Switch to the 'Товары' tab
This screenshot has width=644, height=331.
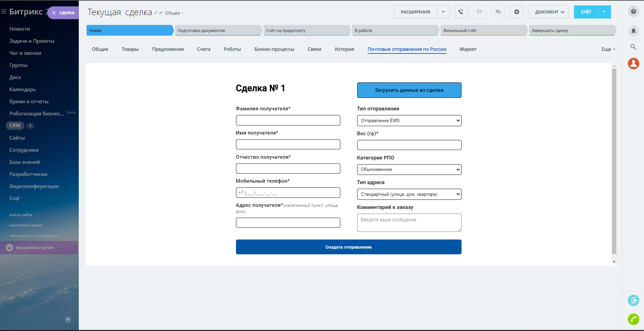coord(130,49)
